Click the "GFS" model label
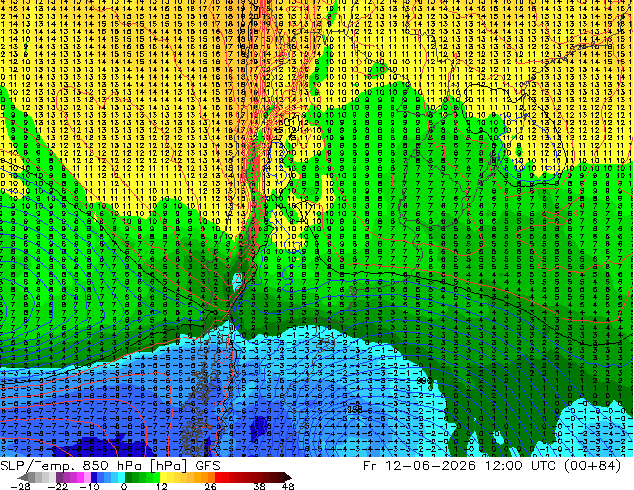 [x=208, y=466]
